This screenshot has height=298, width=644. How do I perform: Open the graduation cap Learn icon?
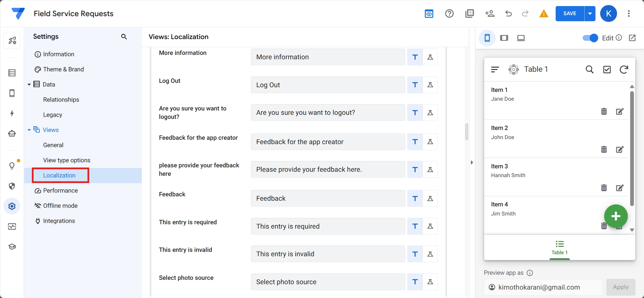pyautogui.click(x=12, y=247)
